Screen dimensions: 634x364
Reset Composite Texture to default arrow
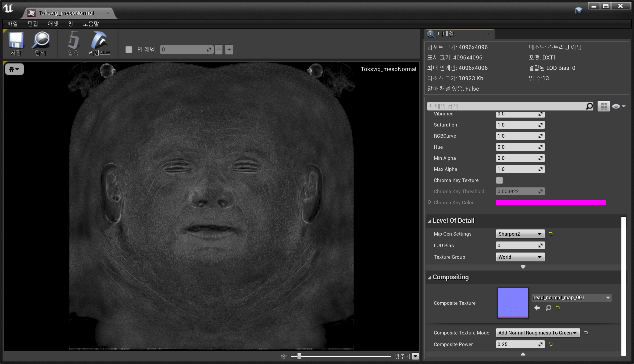click(558, 308)
